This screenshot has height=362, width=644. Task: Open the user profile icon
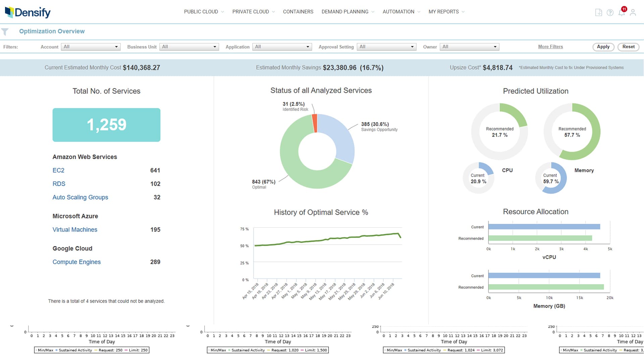coord(633,12)
